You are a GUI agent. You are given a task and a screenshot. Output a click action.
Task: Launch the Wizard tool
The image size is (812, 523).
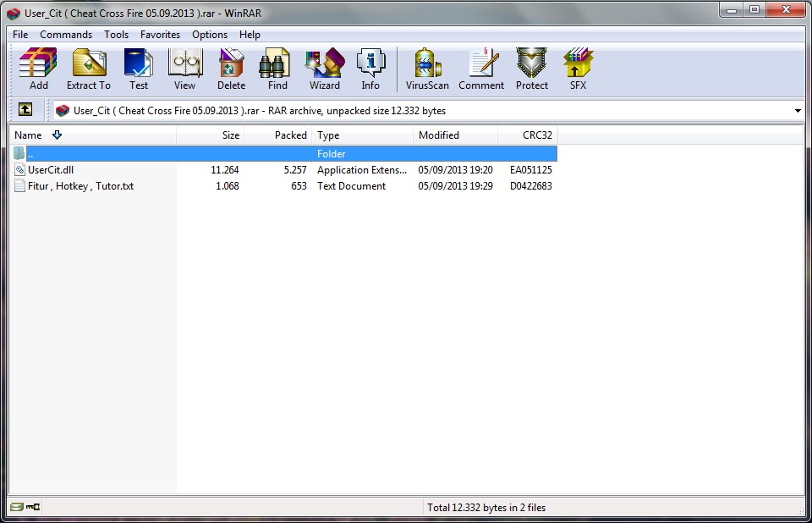(325, 69)
